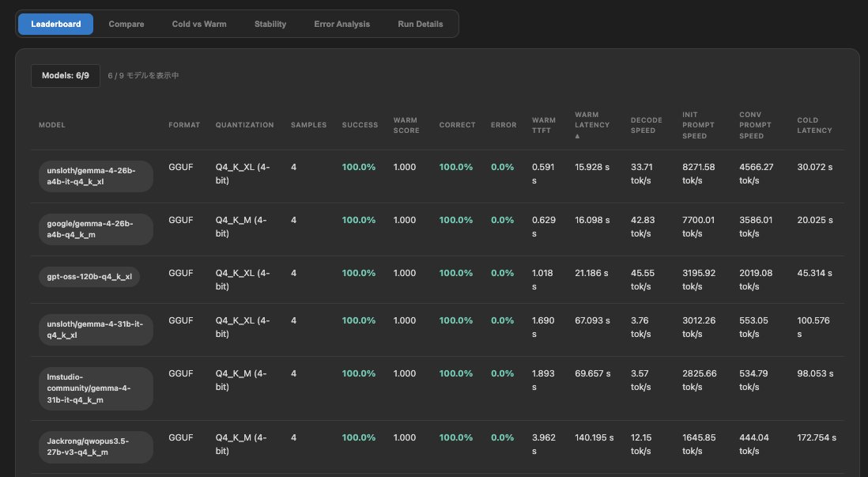
Task: Sort by the SAMPLES column header
Action: (308, 125)
